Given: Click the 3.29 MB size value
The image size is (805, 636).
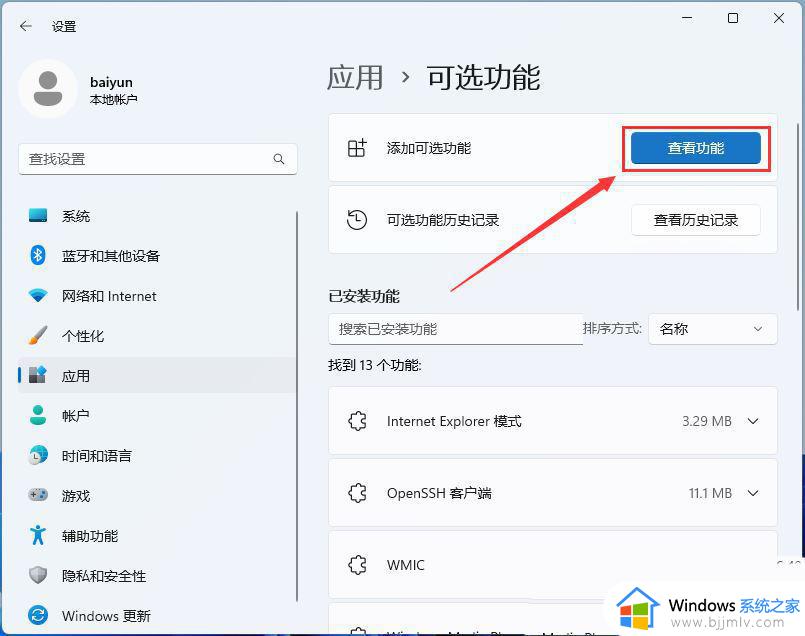Looking at the screenshot, I should [x=706, y=421].
